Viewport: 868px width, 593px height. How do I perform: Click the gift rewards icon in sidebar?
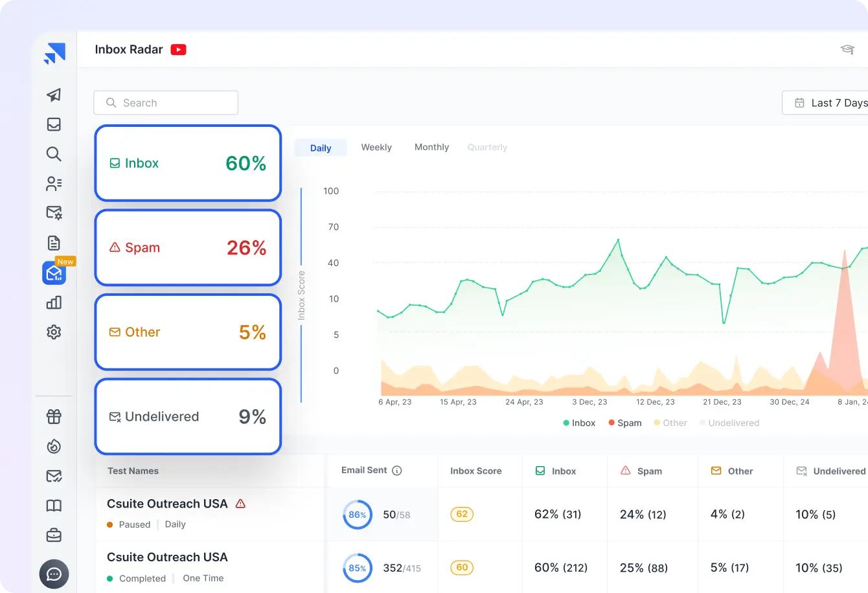coord(54,417)
